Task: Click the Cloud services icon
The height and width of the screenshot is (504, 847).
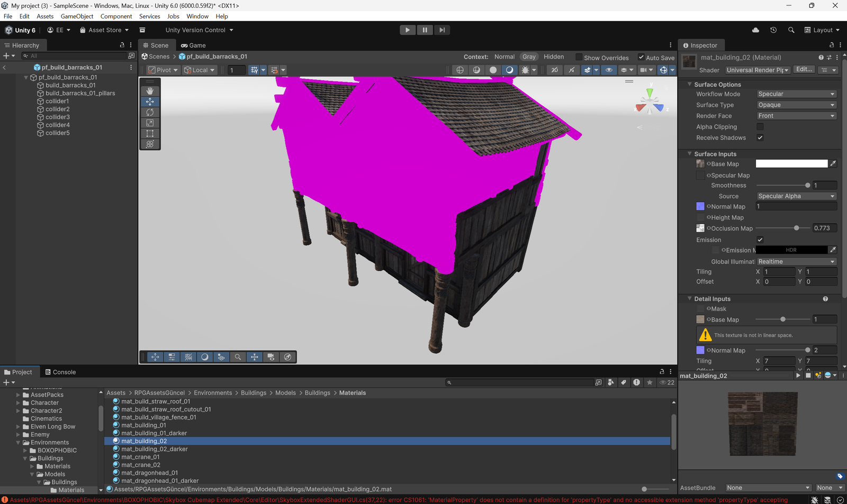Action: [755, 30]
